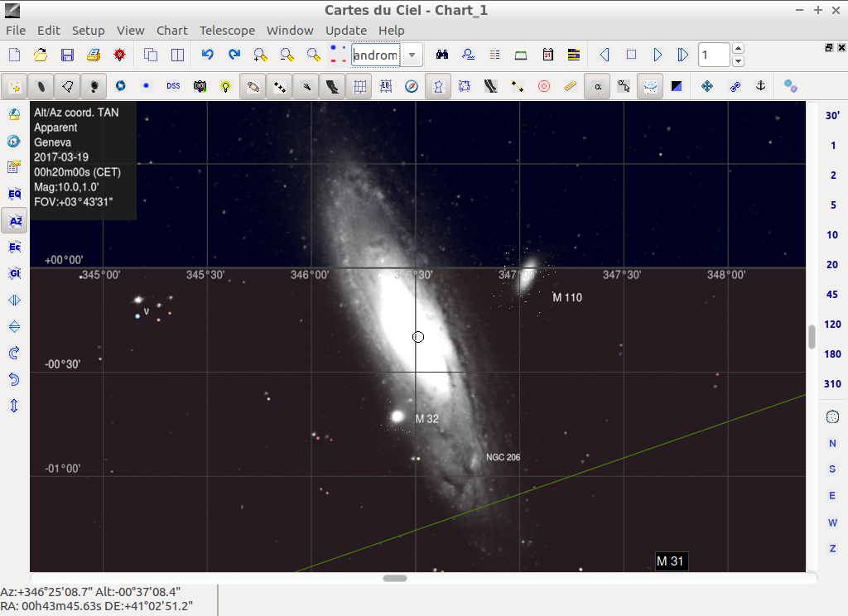Image resolution: width=848 pixels, height=616 pixels.
Task: Step time forward with play arrow
Action: coord(657,55)
